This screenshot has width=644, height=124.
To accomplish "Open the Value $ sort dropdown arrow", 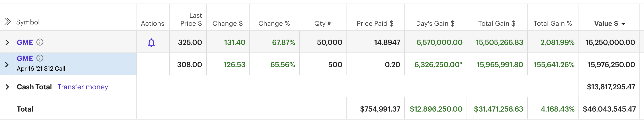I will (624, 24).
